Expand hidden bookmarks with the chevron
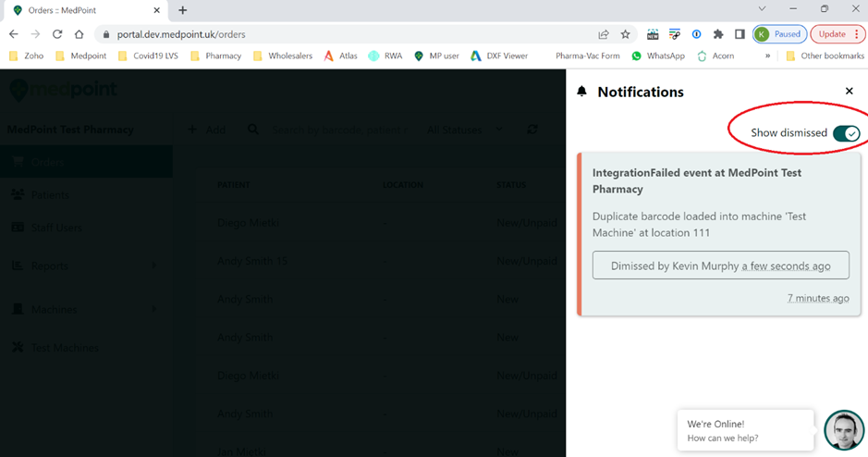The image size is (868, 457). (x=768, y=56)
